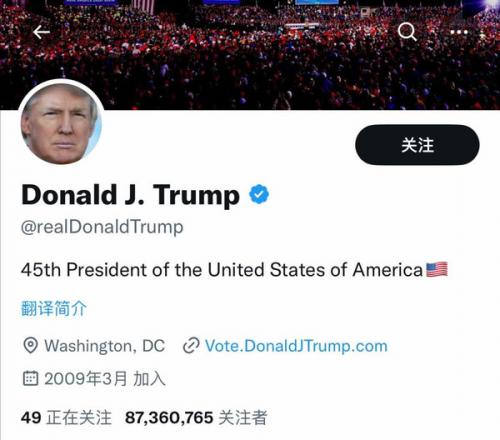This screenshot has width=500, height=440.
Task: Click the 关注 follow button
Action: (x=417, y=145)
